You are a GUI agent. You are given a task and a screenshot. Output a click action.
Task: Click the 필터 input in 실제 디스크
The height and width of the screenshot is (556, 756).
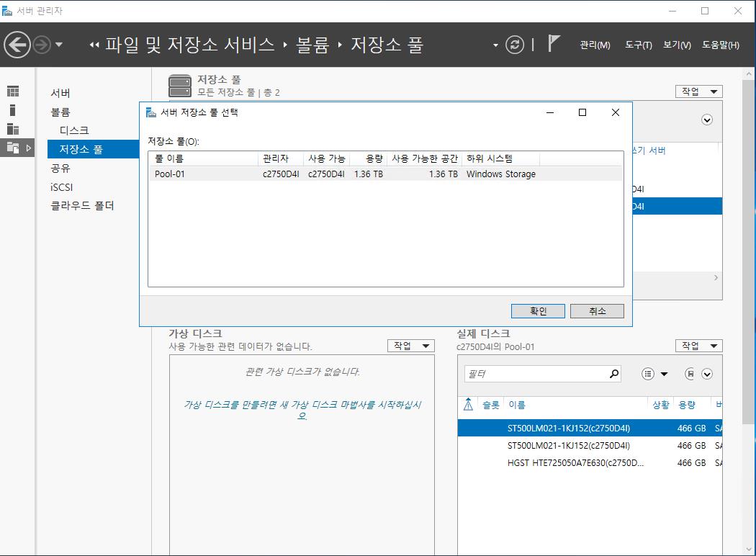coord(535,374)
